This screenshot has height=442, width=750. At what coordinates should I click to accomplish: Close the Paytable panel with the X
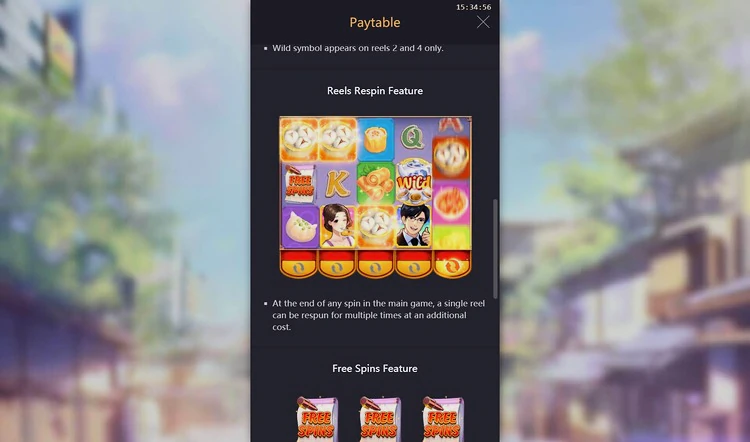(483, 22)
